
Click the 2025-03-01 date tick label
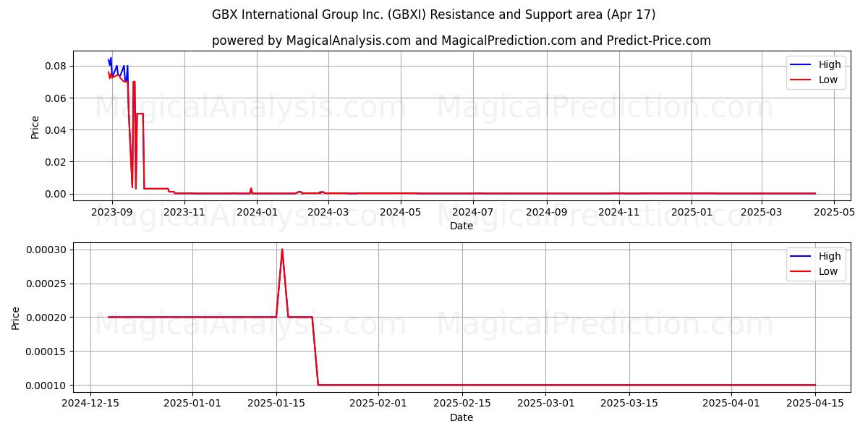pyautogui.click(x=545, y=404)
